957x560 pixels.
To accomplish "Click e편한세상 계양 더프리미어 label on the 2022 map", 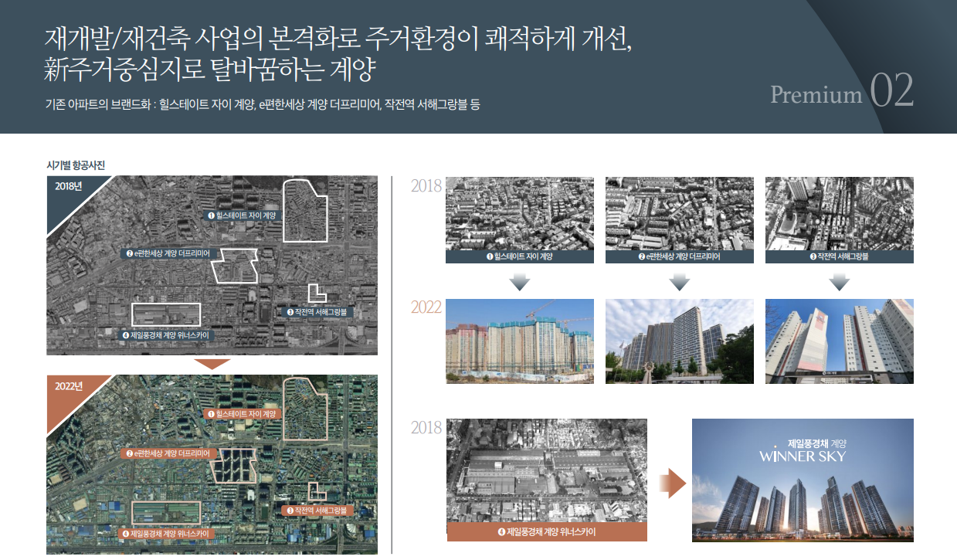I will pyautogui.click(x=173, y=453).
